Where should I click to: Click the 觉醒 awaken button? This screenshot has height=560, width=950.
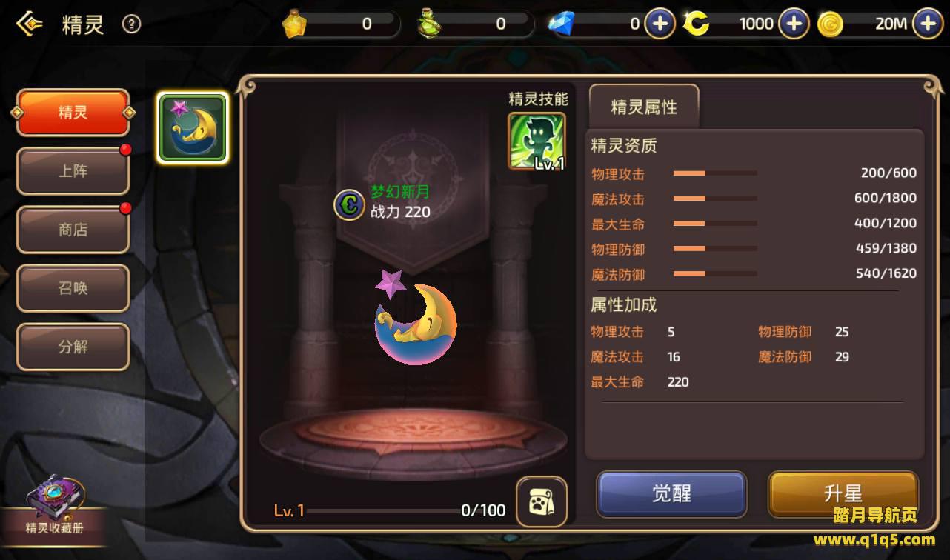coord(671,494)
